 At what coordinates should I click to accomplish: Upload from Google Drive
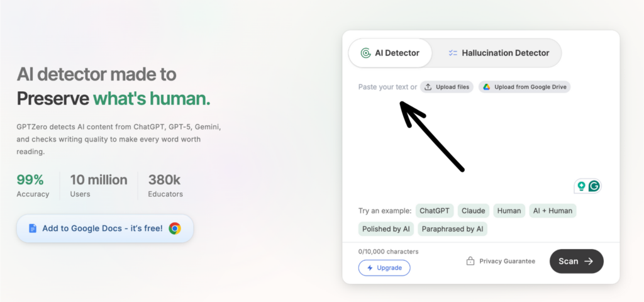[x=525, y=87]
